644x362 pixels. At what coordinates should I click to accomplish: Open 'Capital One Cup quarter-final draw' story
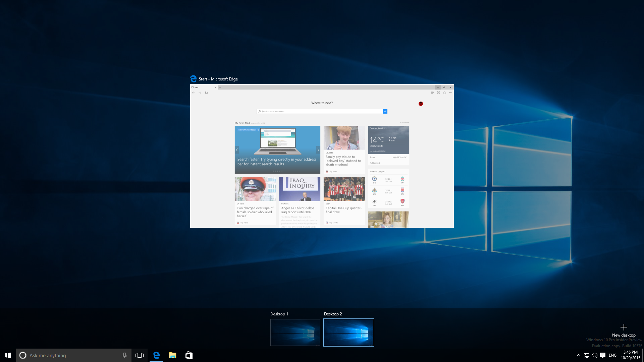344,201
